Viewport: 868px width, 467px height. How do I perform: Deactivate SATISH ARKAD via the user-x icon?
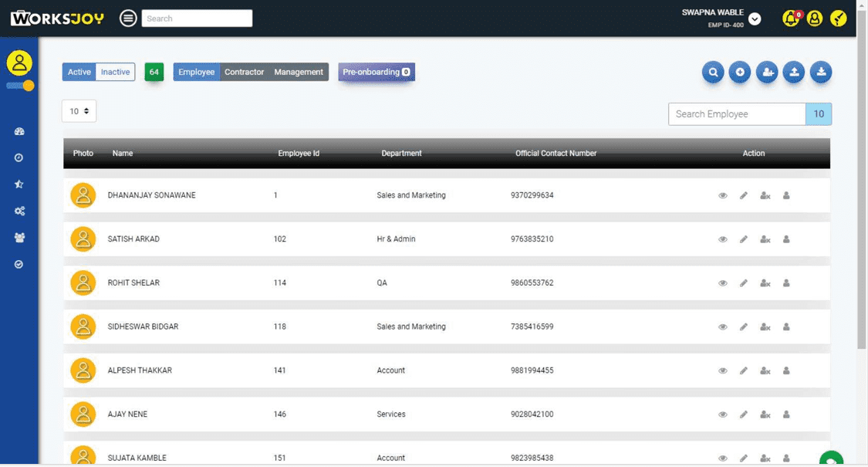click(x=765, y=239)
